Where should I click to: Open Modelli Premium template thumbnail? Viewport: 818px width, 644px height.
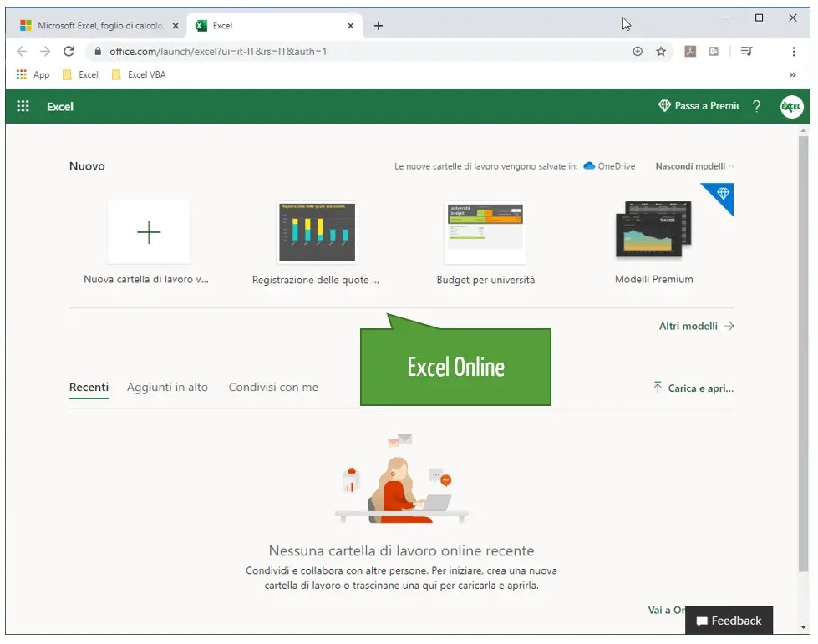pos(653,230)
